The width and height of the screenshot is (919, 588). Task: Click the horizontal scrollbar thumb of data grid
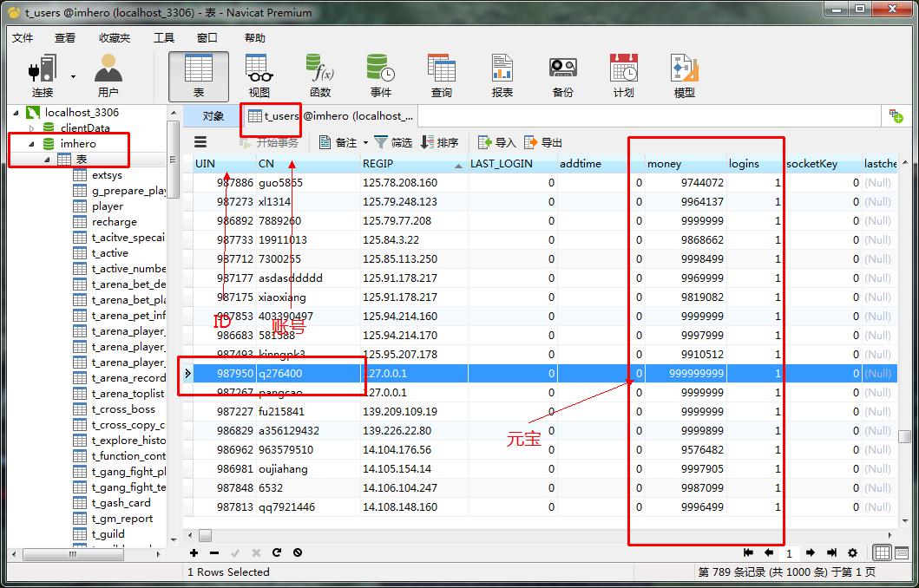206,535
